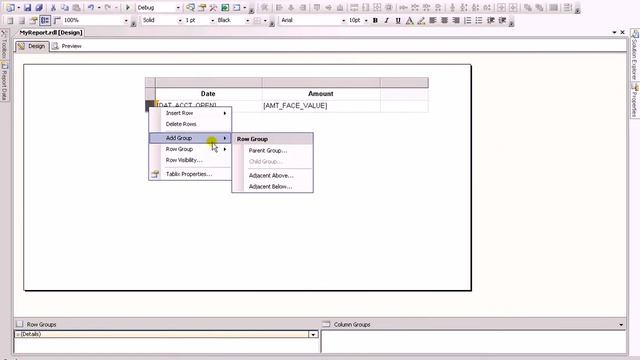
Task: Click the Save All icon
Action: pyautogui.click(x=39, y=7)
